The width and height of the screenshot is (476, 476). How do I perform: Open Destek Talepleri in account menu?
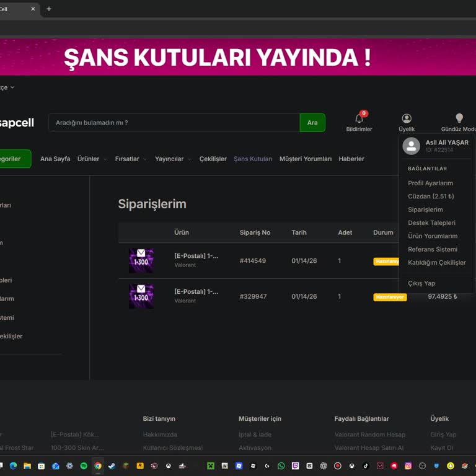[431, 223]
